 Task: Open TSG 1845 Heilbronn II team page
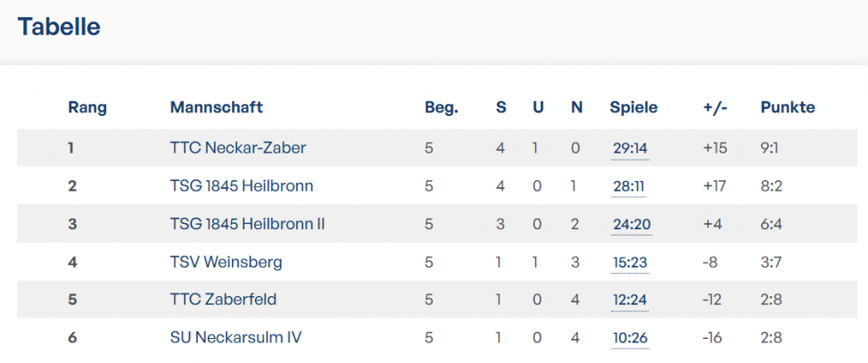247,224
